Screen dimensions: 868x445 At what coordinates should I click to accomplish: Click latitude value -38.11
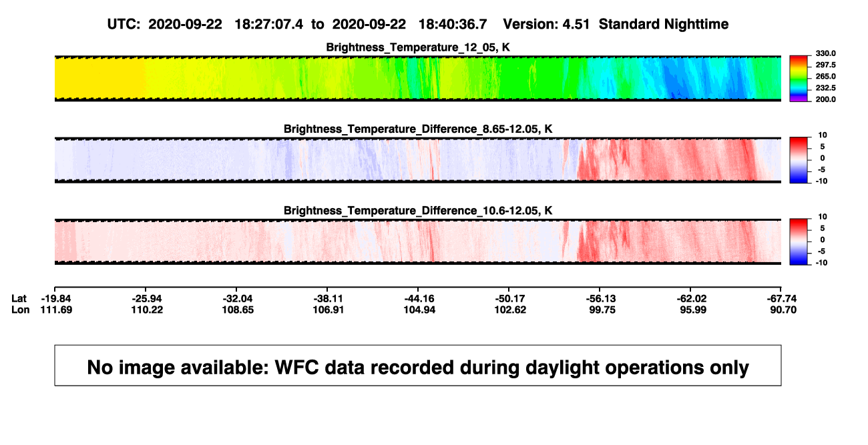(327, 298)
